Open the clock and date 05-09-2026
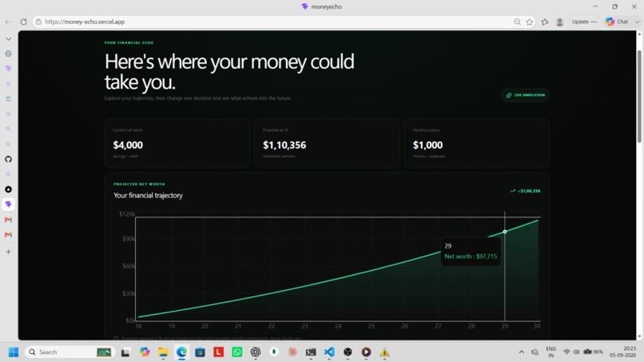This screenshot has width=644, height=362. pyautogui.click(x=623, y=352)
